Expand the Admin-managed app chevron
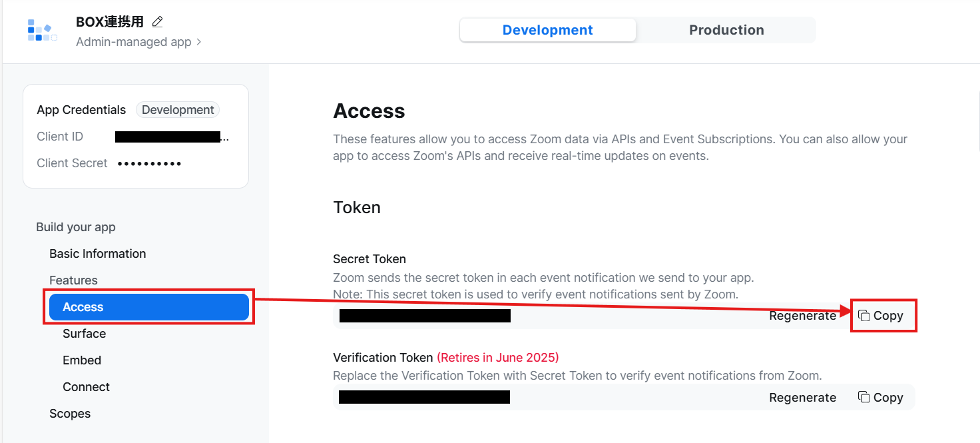This screenshot has height=443, width=980. [x=199, y=42]
